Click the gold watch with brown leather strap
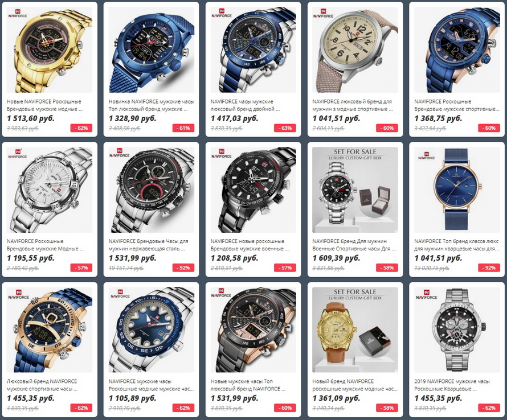The height and width of the screenshot is (420, 507). click(355, 330)
